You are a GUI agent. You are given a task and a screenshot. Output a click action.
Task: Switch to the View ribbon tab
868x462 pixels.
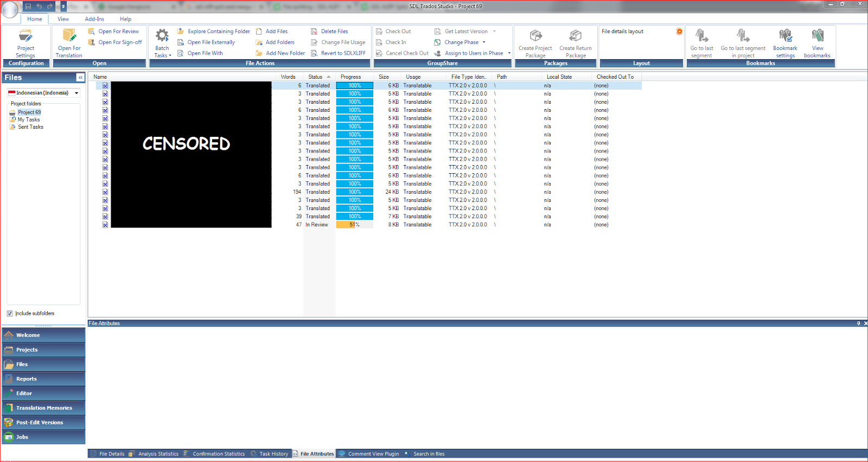click(63, 19)
